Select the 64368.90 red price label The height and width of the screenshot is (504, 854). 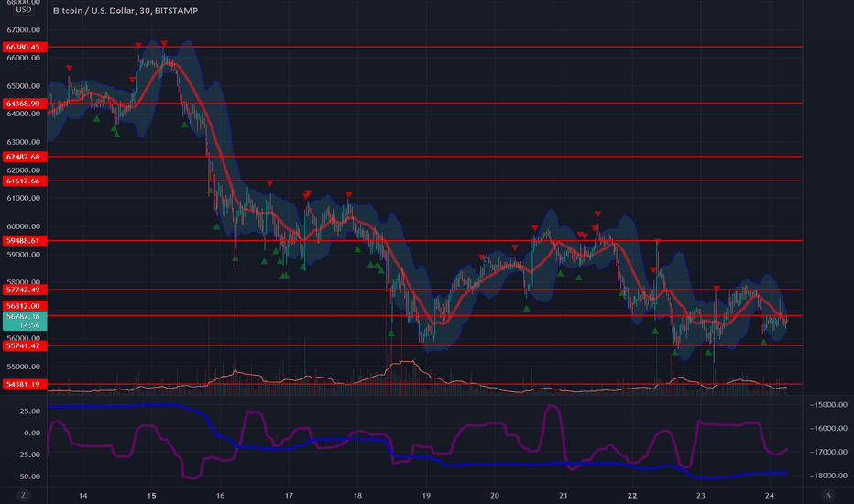pyautogui.click(x=25, y=104)
